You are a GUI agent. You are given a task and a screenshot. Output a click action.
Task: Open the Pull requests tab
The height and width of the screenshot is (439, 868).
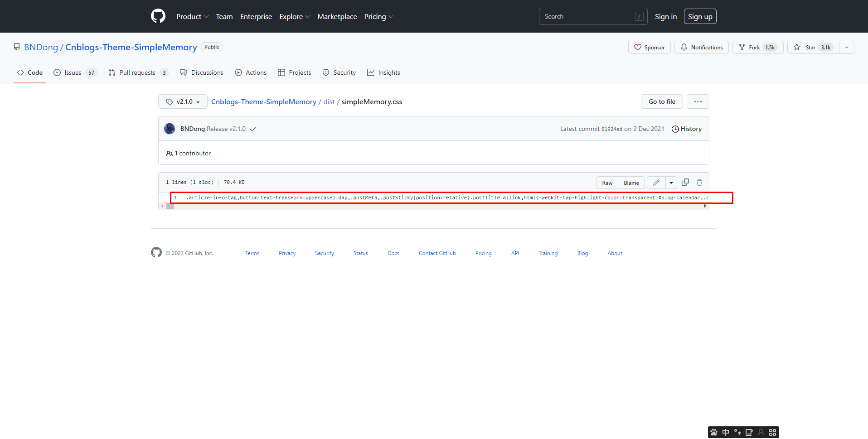tap(139, 72)
